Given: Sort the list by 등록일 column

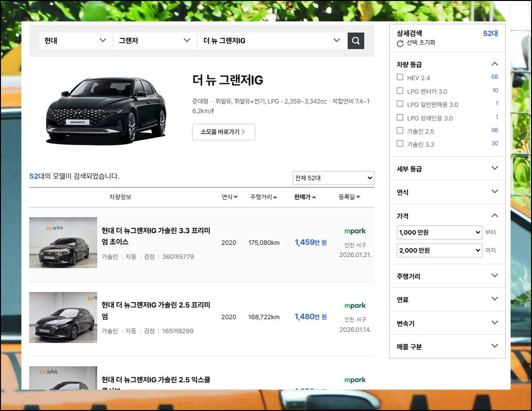Looking at the screenshot, I should pos(350,197).
